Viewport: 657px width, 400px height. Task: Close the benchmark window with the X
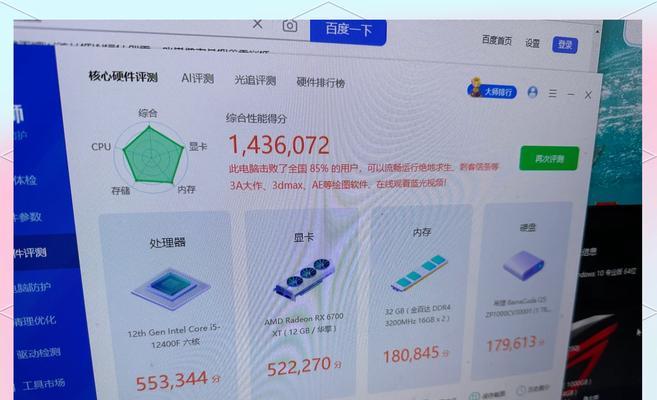(x=588, y=95)
